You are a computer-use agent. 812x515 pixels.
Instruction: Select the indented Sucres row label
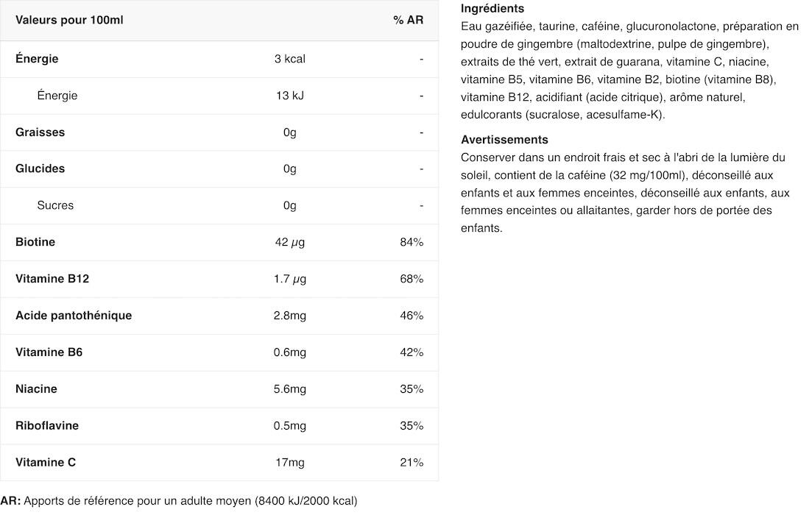tap(55, 205)
